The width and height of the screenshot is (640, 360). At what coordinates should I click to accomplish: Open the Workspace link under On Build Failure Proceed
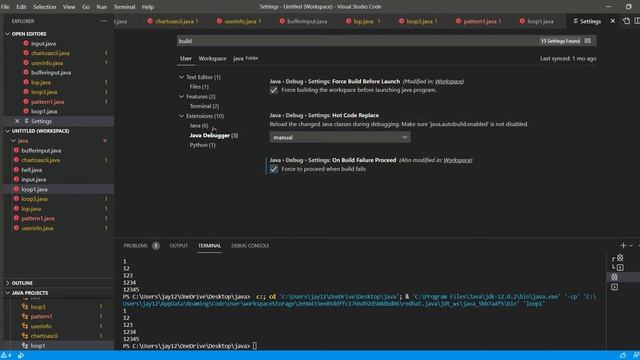pos(458,160)
